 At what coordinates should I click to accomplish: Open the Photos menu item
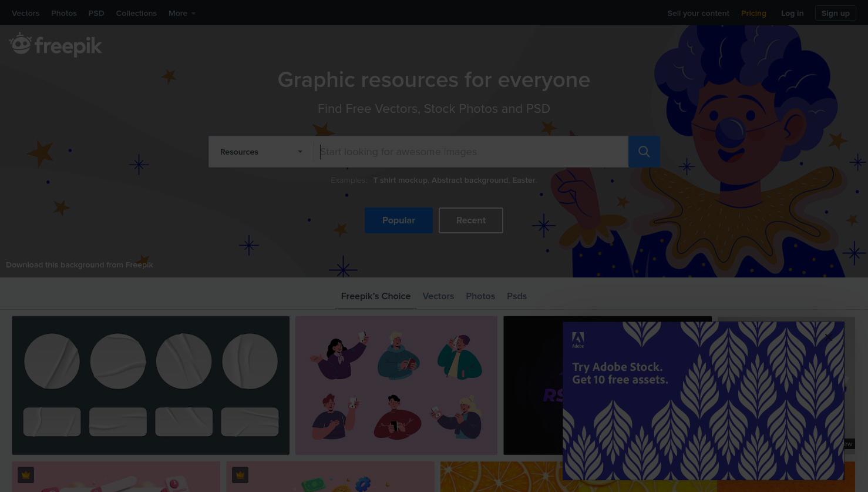pos(64,13)
